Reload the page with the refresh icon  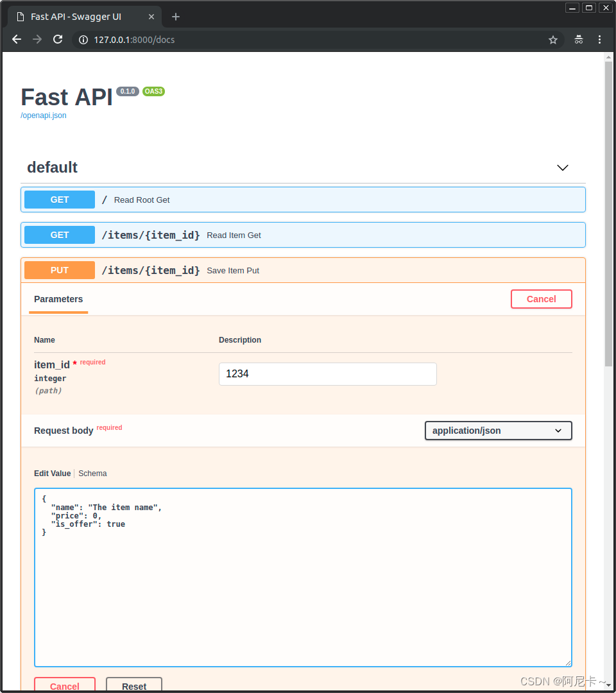[x=58, y=39]
